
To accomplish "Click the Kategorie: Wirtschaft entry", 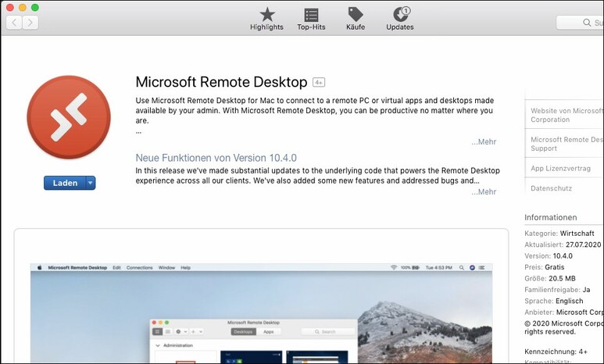I will (559, 234).
